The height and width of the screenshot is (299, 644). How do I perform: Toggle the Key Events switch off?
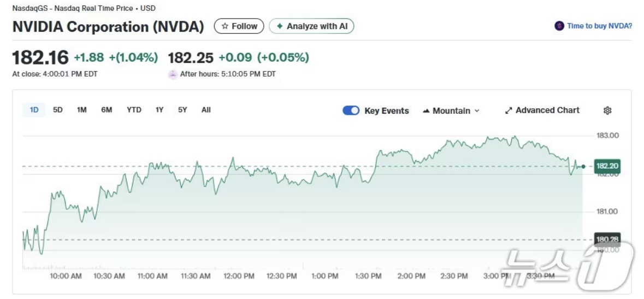coord(351,110)
